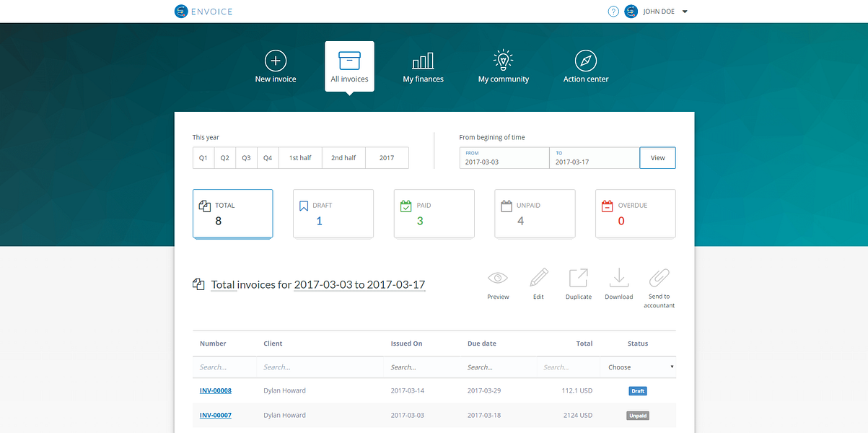Screen dimensions: 868x433
Task: Click the View date range button
Action: (657, 158)
